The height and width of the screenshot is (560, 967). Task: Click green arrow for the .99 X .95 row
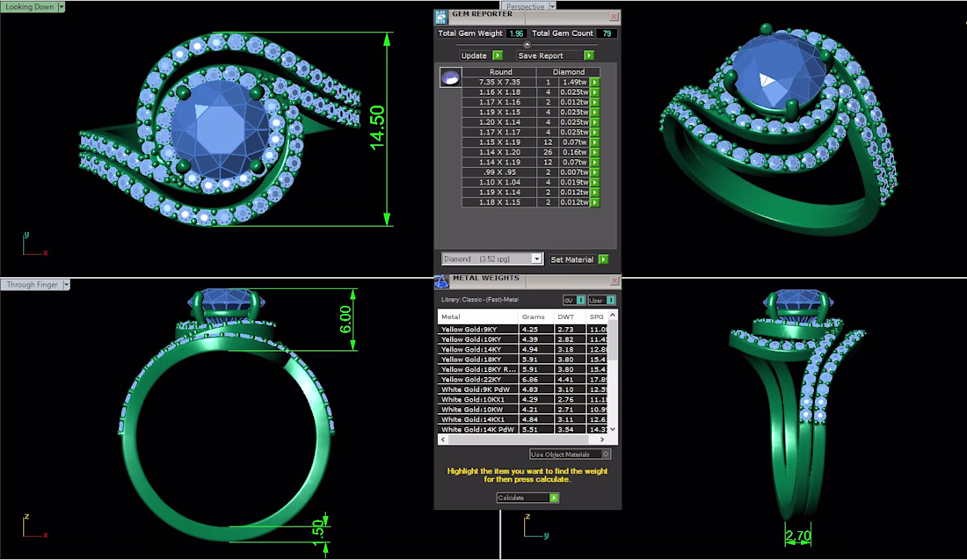[594, 172]
